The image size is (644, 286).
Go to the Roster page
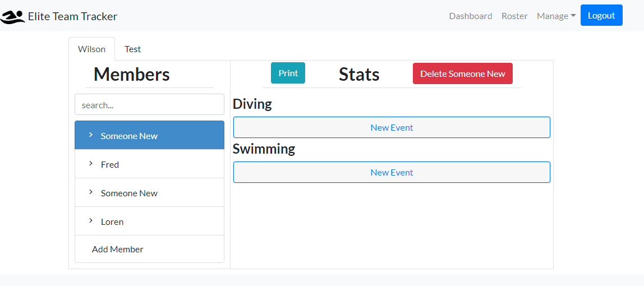point(514,16)
